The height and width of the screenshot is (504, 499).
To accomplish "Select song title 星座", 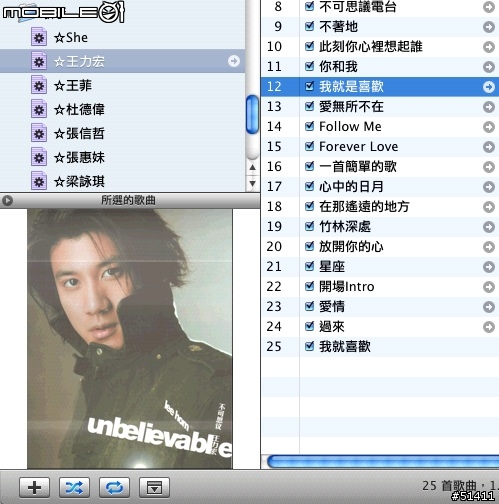I will click(332, 266).
